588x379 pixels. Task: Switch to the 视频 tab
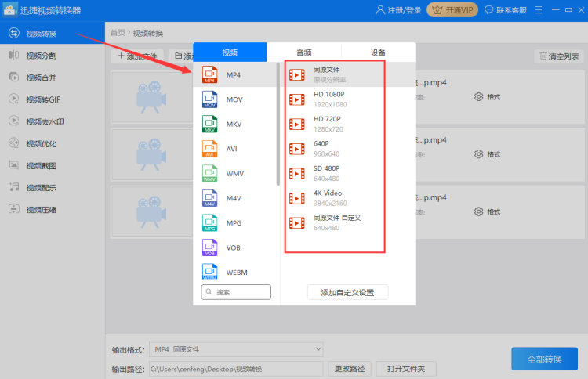click(x=230, y=52)
